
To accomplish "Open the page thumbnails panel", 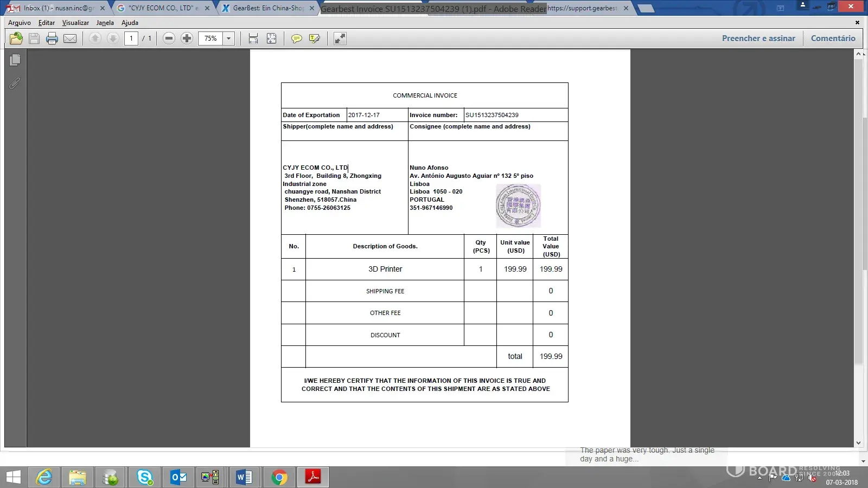I will coord(15,60).
